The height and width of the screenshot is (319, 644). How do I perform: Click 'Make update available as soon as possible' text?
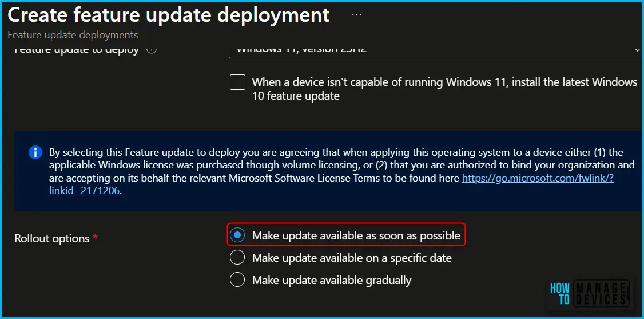356,235
